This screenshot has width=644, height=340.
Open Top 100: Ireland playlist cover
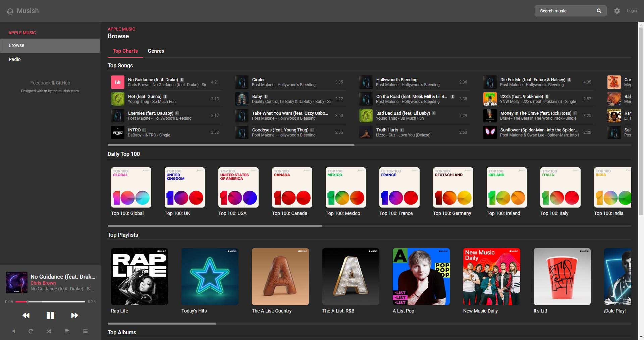[x=507, y=187]
